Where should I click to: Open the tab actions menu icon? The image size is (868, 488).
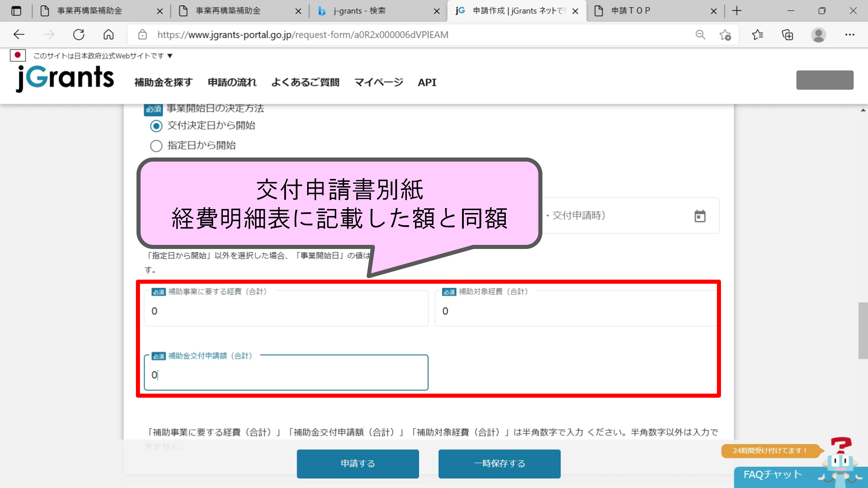point(16,11)
